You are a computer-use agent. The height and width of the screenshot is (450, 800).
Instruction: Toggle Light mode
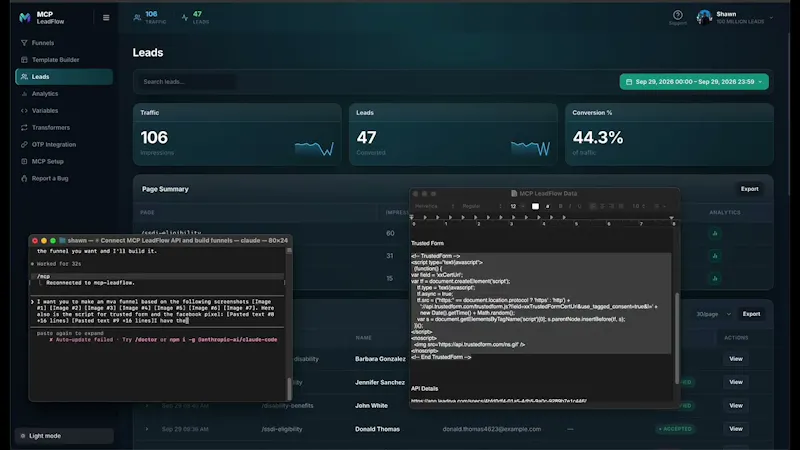click(64, 436)
